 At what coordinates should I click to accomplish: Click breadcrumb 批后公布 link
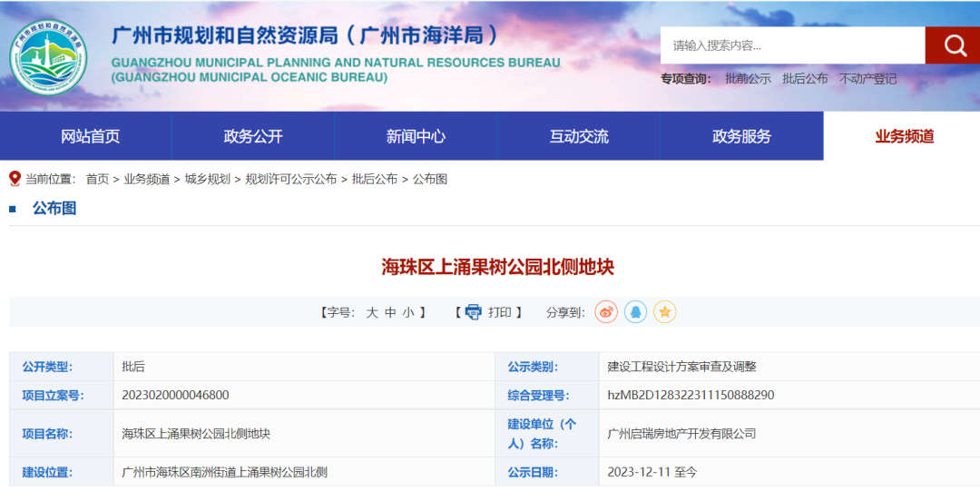375,179
